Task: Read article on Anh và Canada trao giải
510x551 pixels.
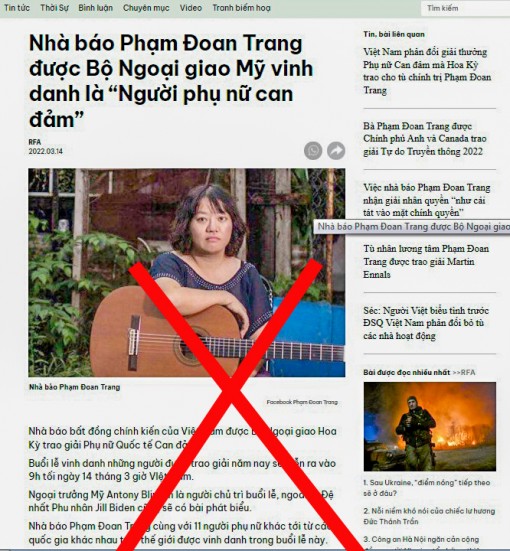Action: click(425, 139)
